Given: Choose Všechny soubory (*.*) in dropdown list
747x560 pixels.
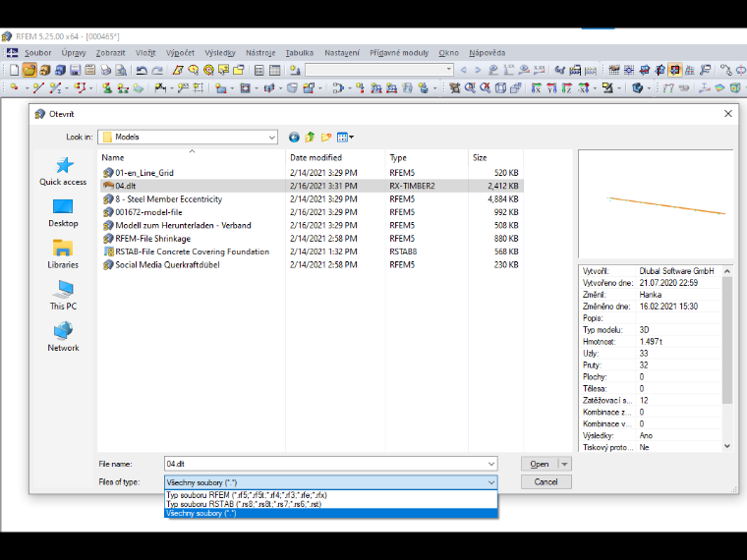Looking at the screenshot, I should point(330,513).
